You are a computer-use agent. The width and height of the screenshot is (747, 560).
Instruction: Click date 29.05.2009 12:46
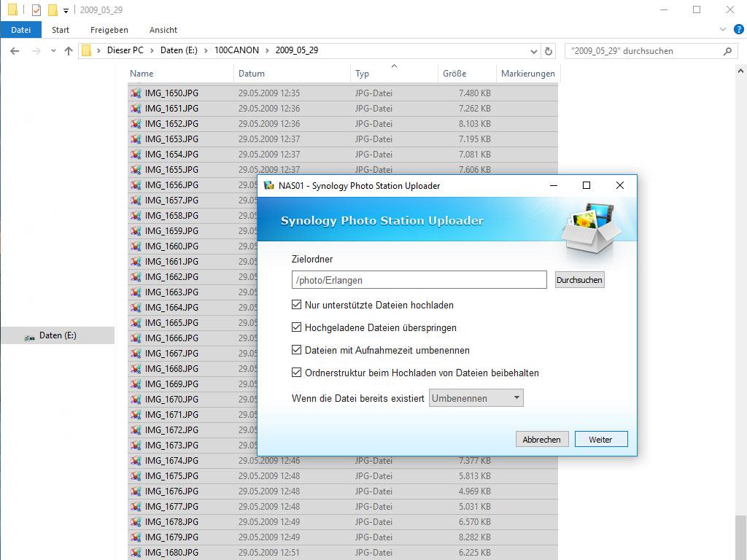pos(269,461)
